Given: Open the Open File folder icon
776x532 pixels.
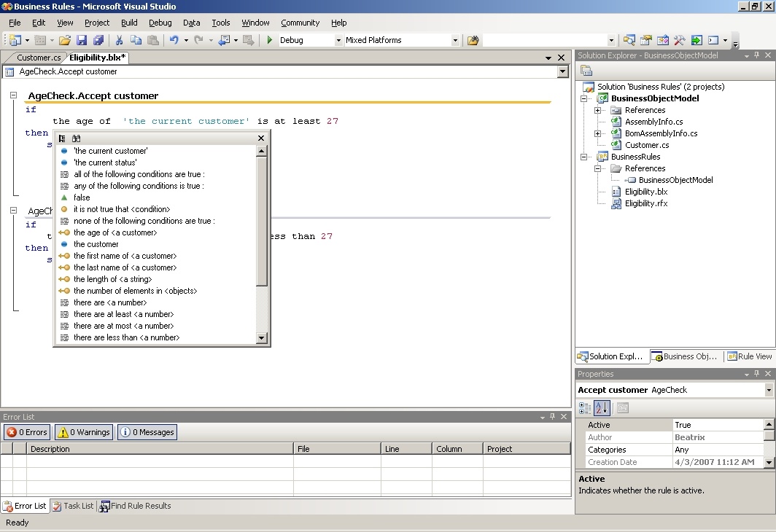Looking at the screenshot, I should point(65,41).
